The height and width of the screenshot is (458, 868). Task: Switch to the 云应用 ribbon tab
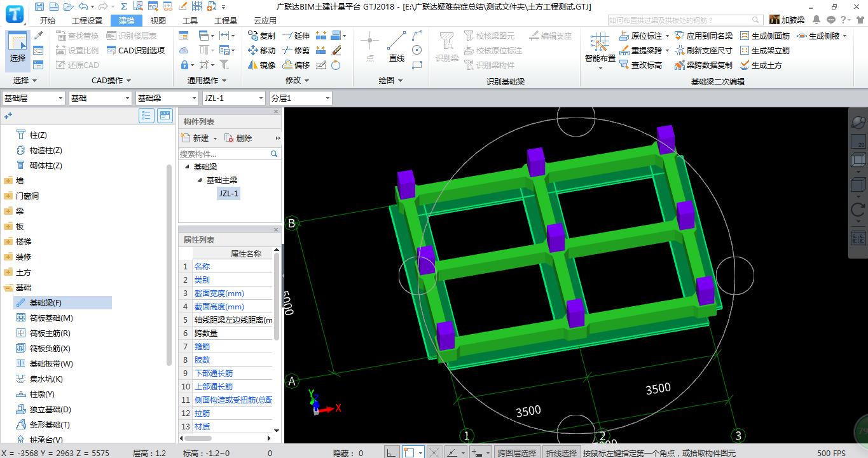265,20
